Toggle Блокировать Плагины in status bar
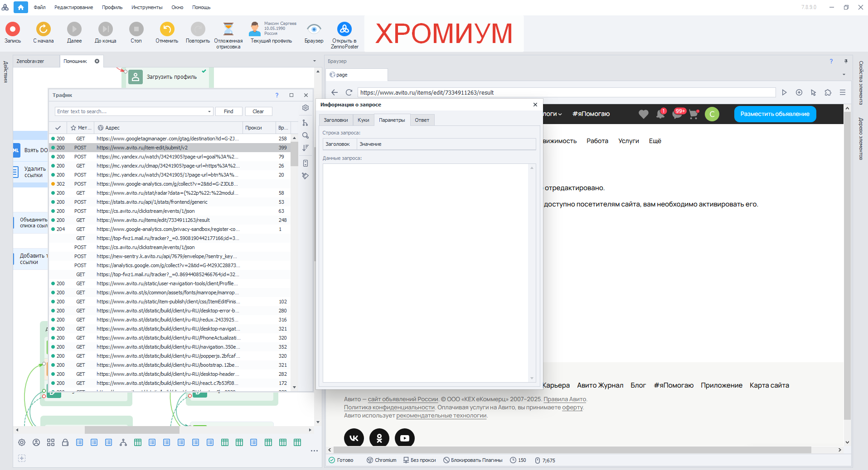Screen dimensions: 868x470 tap(473, 460)
